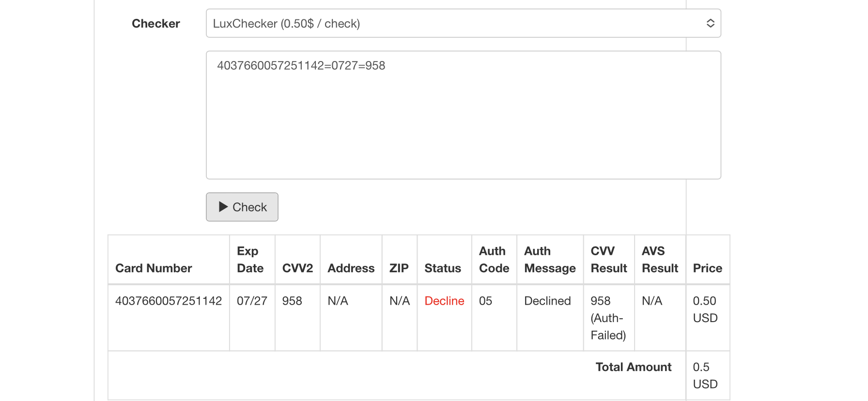Click the Price column header
Screen dimensions: 868x401
[x=707, y=268]
